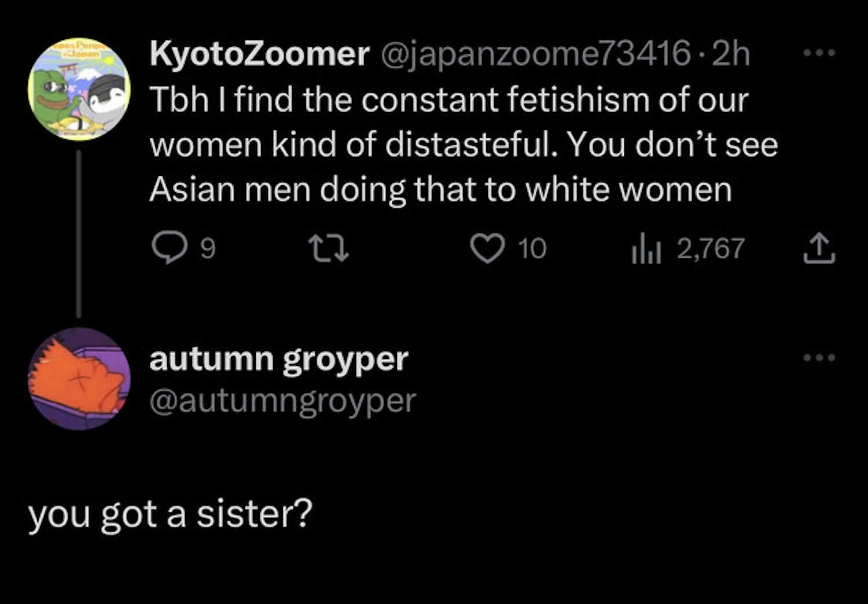This screenshot has width=868, height=604.
Task: Click the autumn groyper display name
Action: (x=278, y=359)
